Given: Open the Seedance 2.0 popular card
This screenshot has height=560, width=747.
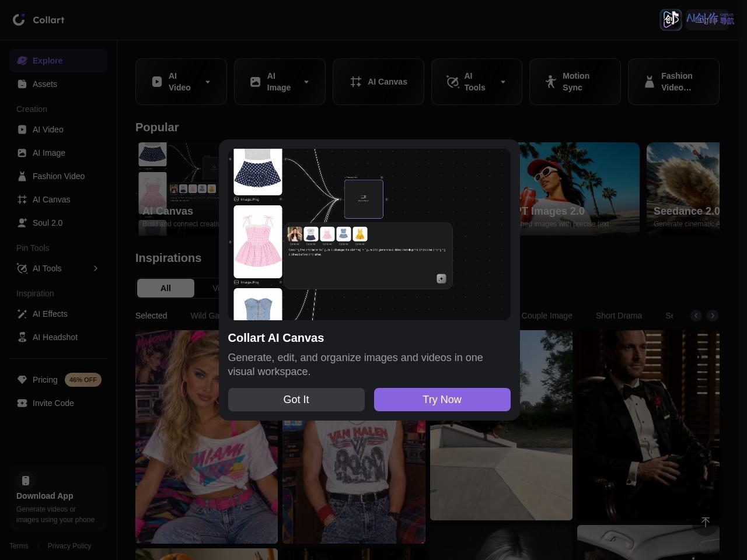Looking at the screenshot, I should pos(683,189).
